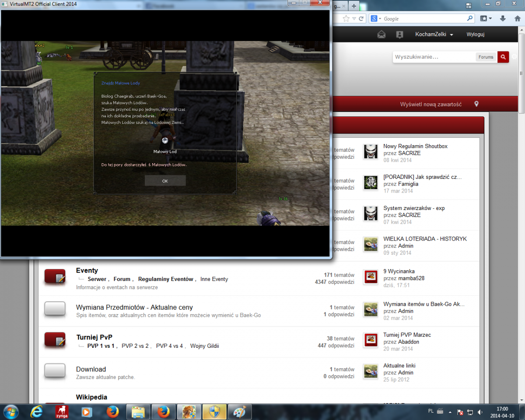Open the Aktualne linki topic

399,366
